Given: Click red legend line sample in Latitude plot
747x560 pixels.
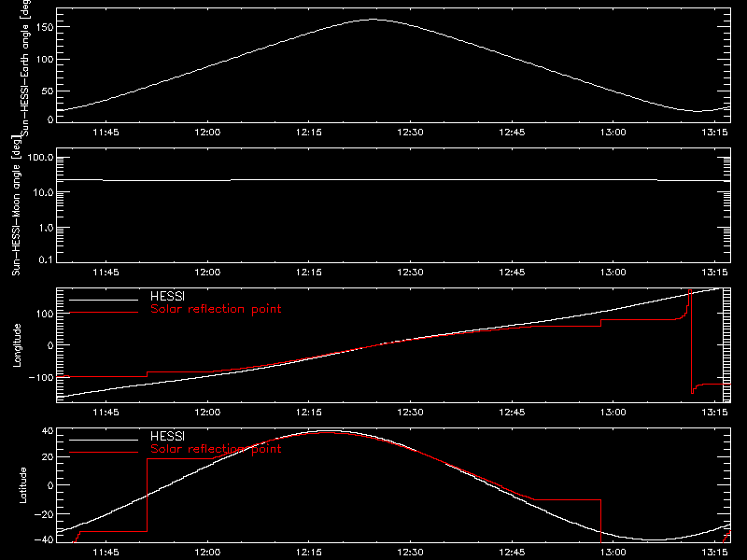Looking at the screenshot, I should [x=104, y=453].
